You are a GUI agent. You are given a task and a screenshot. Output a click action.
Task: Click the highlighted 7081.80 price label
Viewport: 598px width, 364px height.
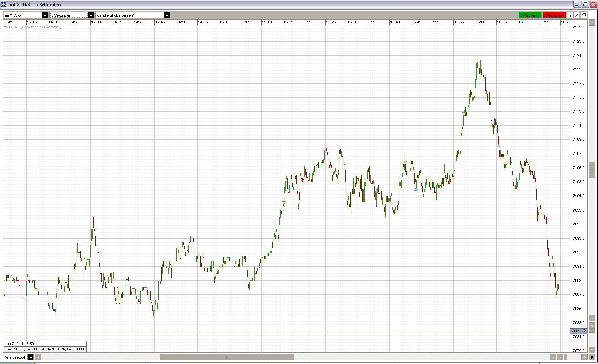(579, 331)
